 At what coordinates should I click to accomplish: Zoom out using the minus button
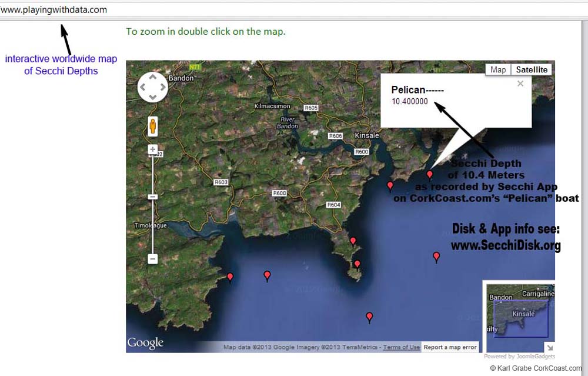coord(153,259)
